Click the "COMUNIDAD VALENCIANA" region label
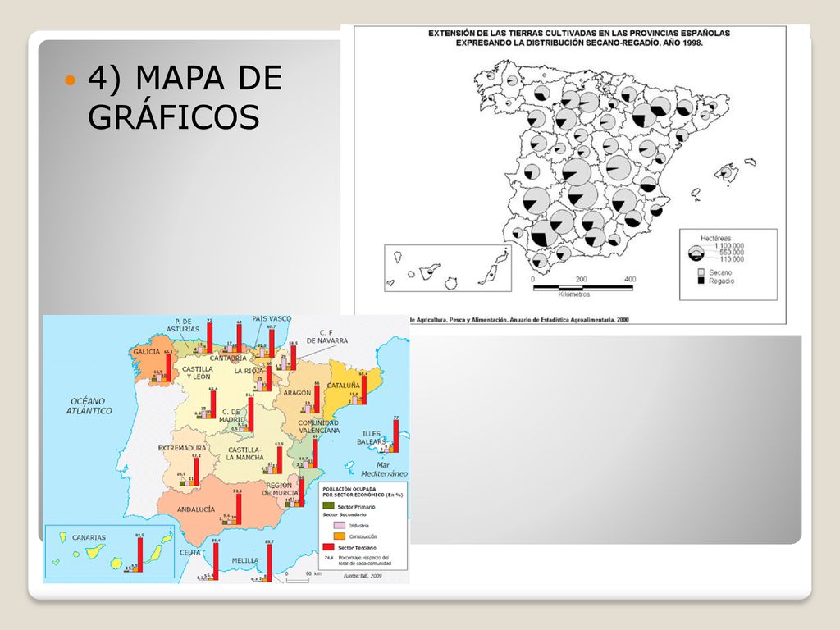Image resolution: width=840 pixels, height=630 pixels. pyautogui.click(x=319, y=427)
